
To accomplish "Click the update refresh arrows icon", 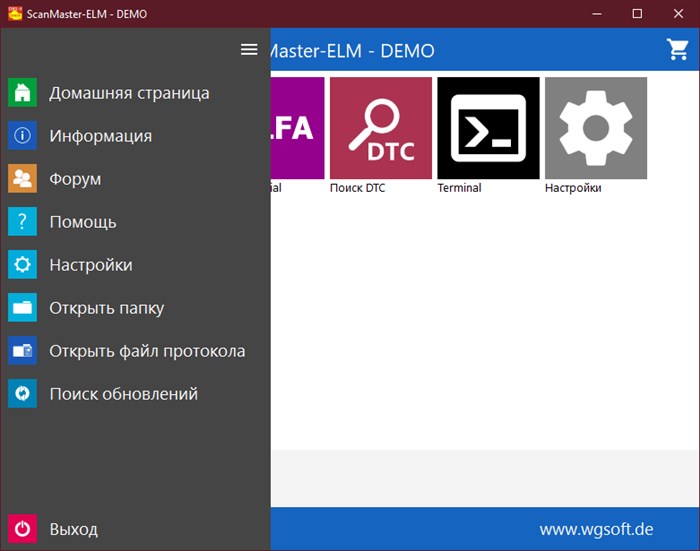I will tap(22, 393).
